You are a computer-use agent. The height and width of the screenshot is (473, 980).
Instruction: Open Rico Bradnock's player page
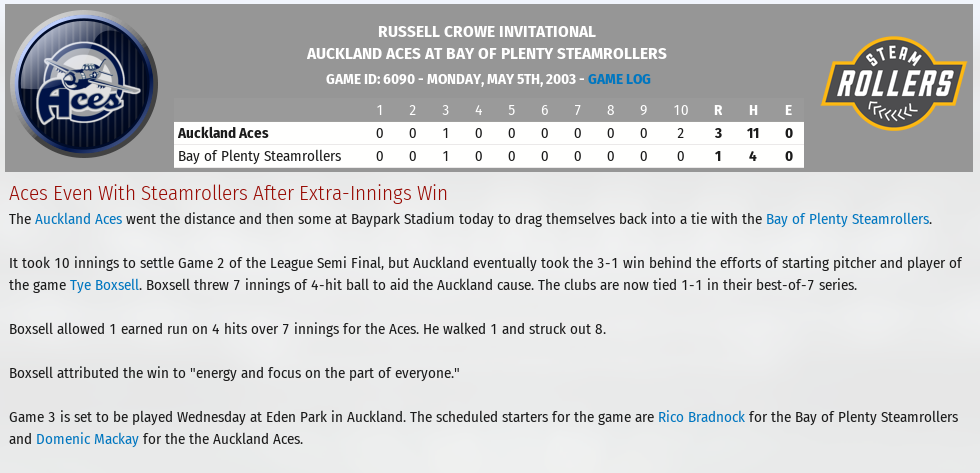point(701,417)
